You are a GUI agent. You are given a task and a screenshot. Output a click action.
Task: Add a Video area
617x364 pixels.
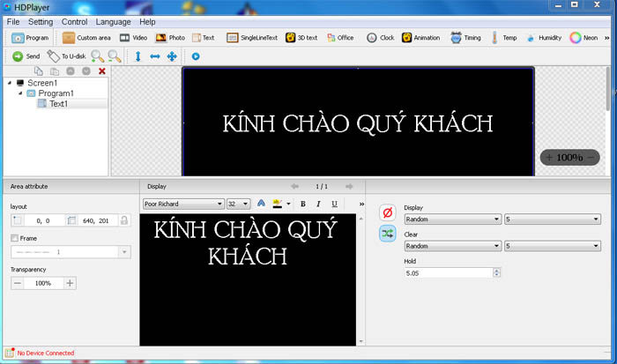[132, 38]
